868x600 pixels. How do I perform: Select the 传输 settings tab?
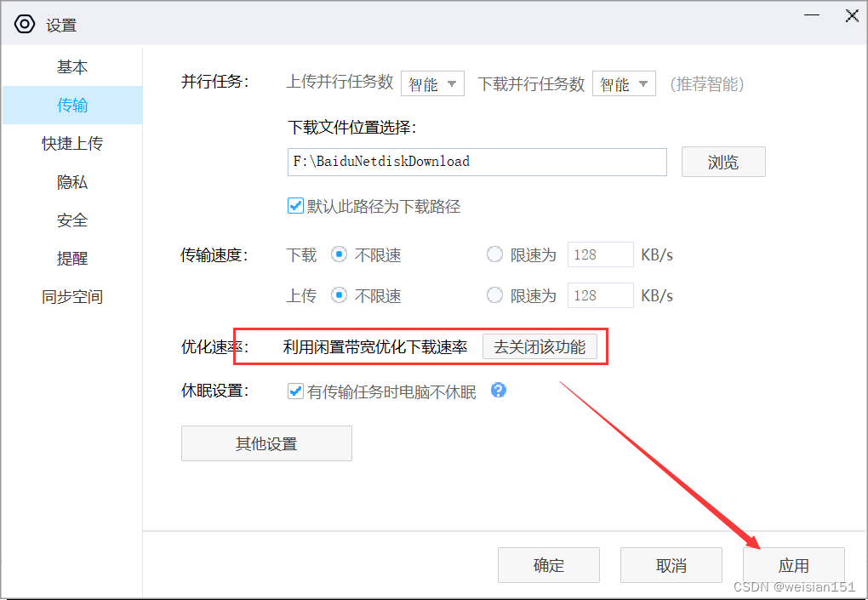[x=72, y=106]
